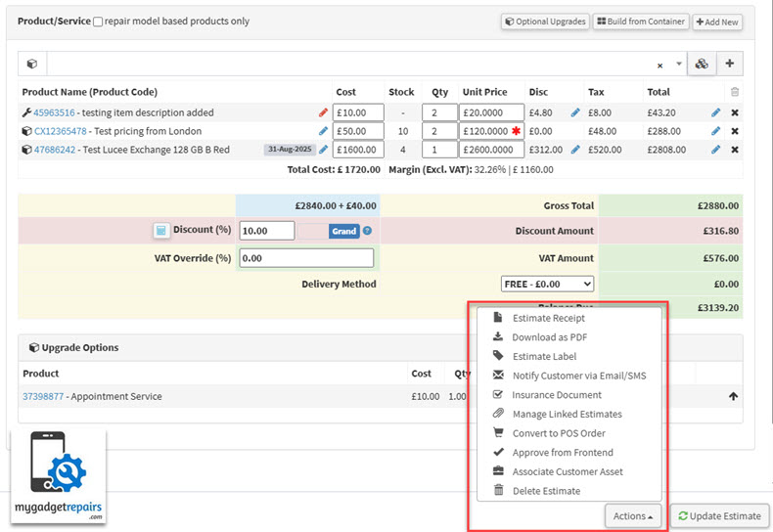Click the 31-Aug-2025 date badge
The height and width of the screenshot is (532, 773).
290,150
